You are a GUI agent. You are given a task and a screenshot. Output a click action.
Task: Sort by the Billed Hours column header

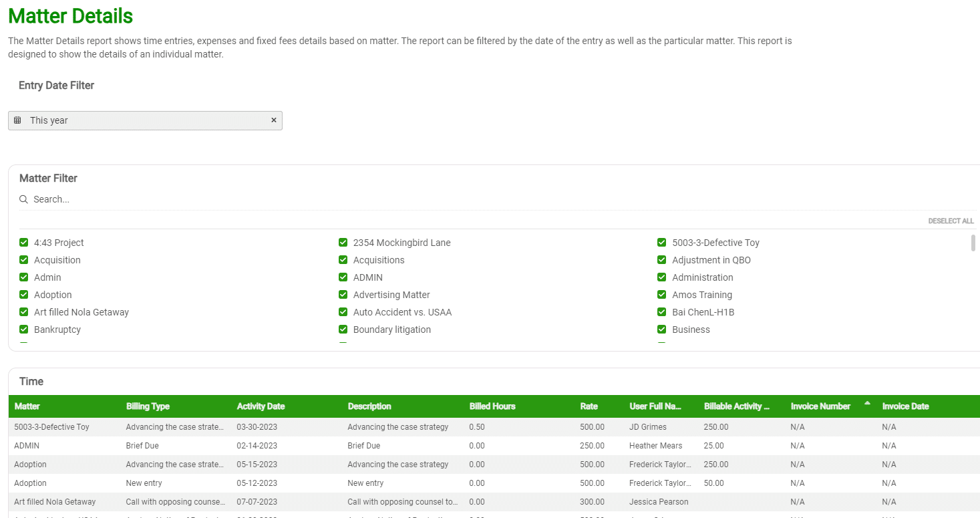tap(492, 406)
